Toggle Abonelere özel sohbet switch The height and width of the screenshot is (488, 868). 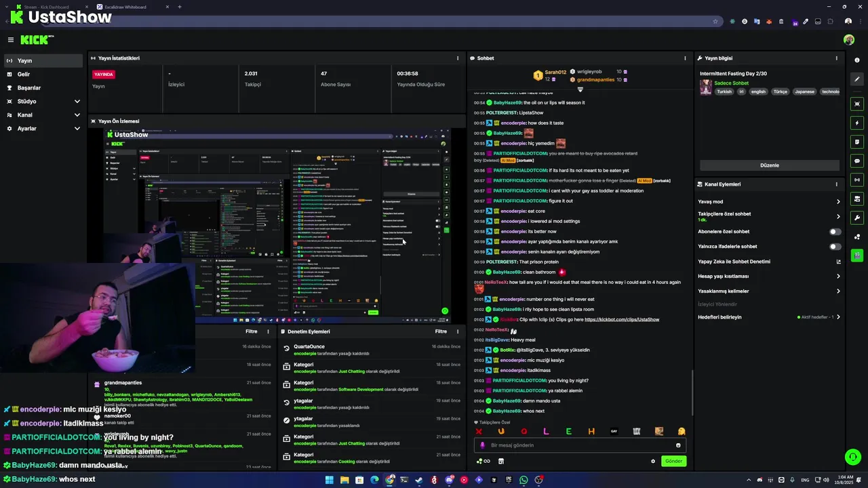click(835, 232)
